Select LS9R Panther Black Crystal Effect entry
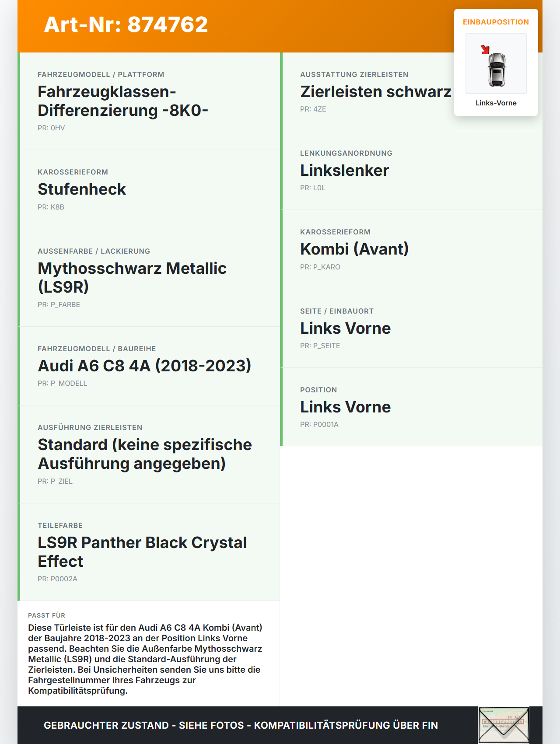The height and width of the screenshot is (744, 560). [149, 552]
